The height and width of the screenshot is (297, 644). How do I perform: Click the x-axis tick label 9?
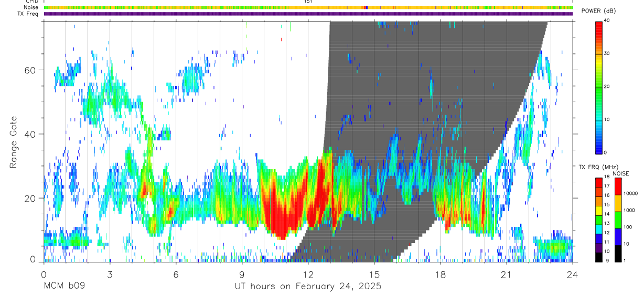pyautogui.click(x=242, y=274)
